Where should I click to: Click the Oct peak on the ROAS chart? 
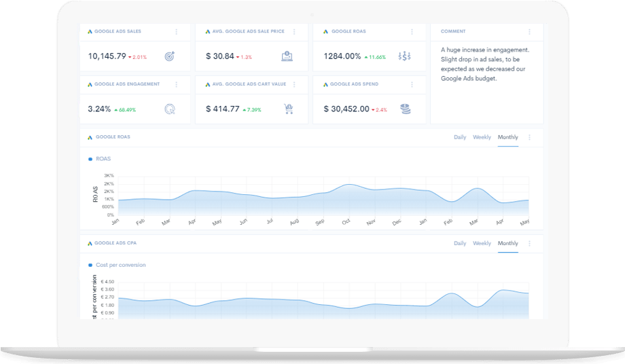coord(349,185)
